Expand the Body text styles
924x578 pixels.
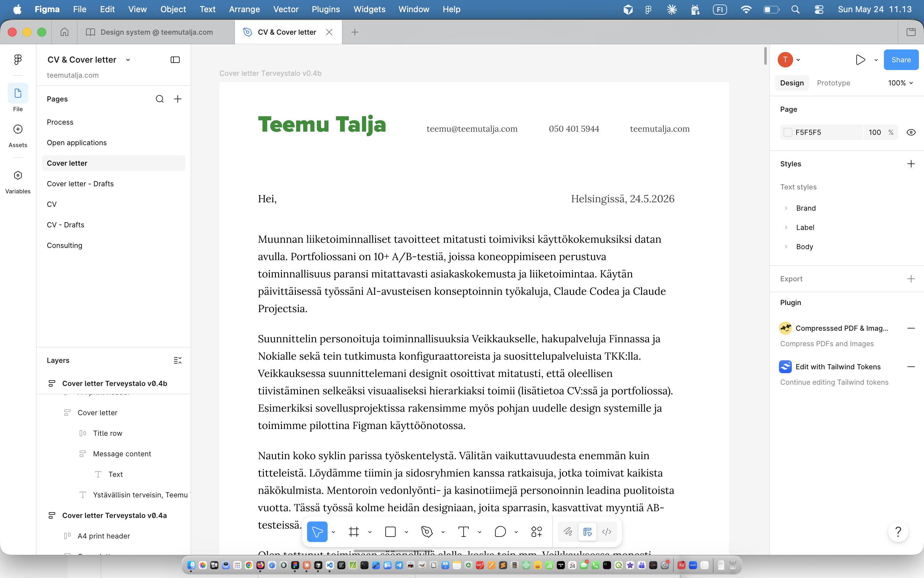tap(786, 247)
